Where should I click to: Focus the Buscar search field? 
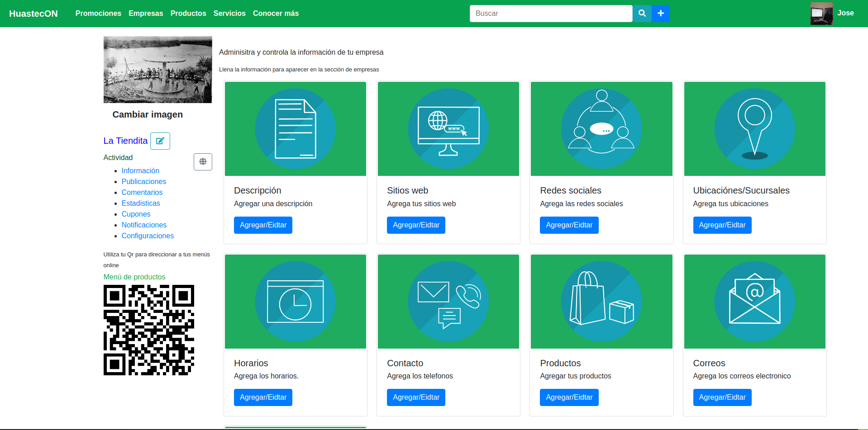click(x=550, y=14)
